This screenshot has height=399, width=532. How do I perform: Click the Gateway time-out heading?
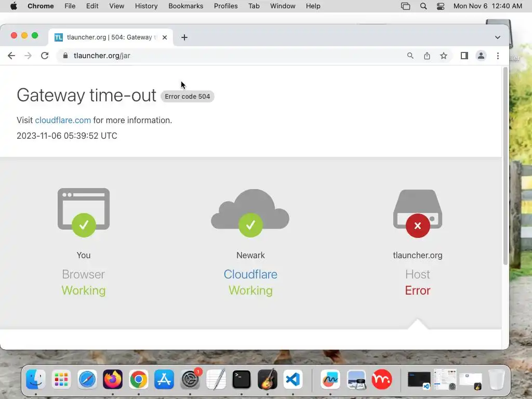[x=87, y=96]
